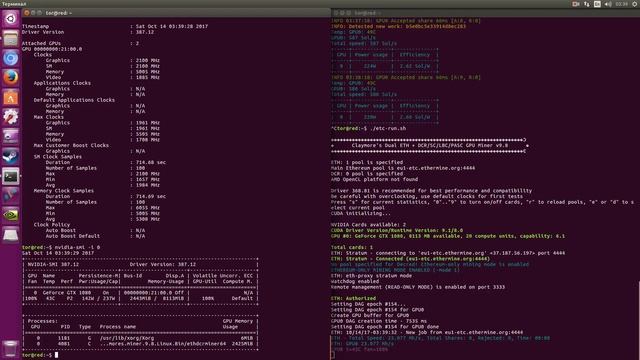Open the session gear menu in top bar
Screen dimensions: 640x360
click(x=635, y=4)
